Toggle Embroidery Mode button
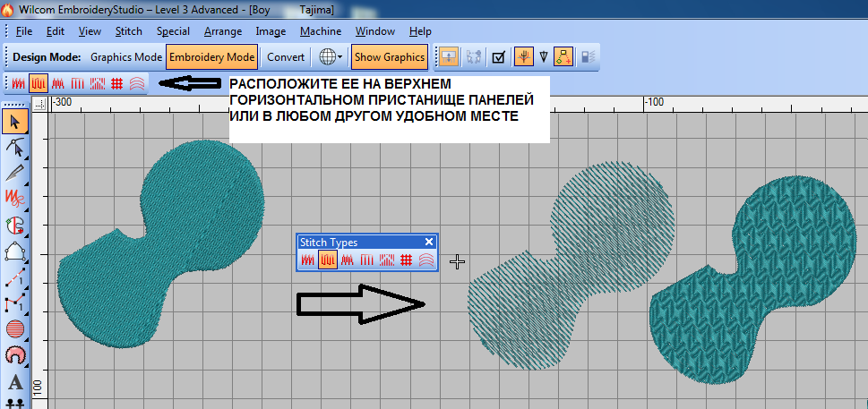868x409 pixels. click(x=211, y=57)
